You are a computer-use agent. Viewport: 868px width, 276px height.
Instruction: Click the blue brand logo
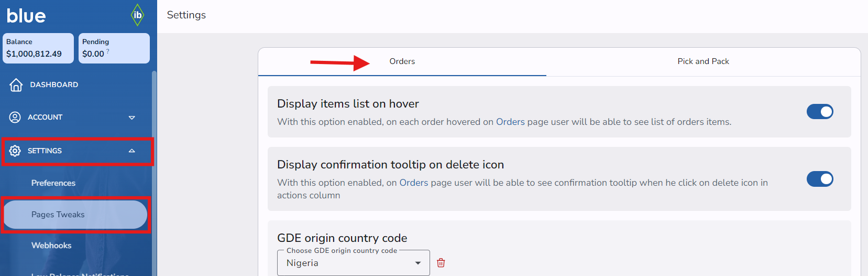point(26,16)
